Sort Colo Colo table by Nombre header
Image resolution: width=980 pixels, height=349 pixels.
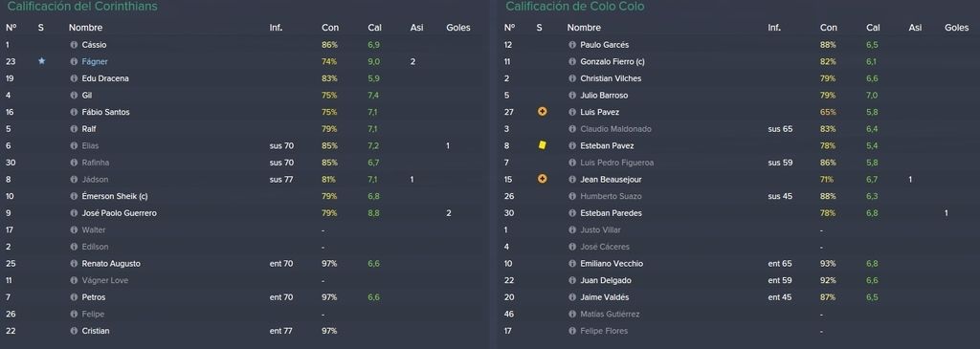[x=584, y=28]
